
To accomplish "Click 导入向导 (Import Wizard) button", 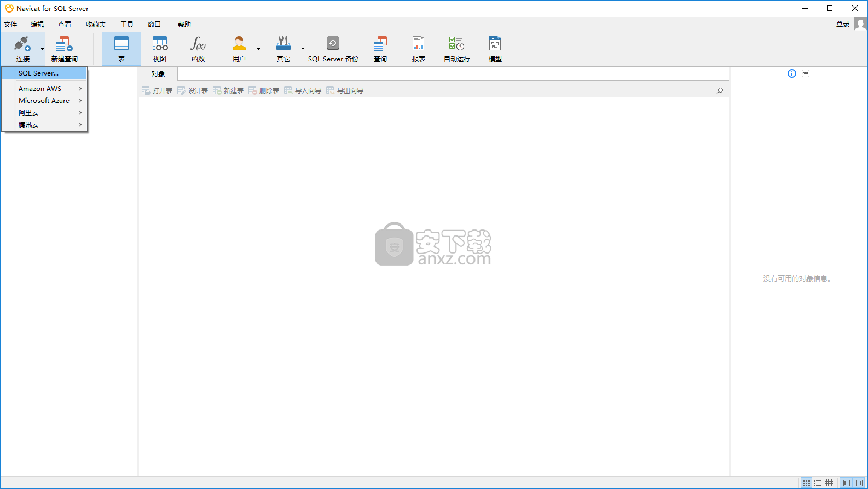I will (303, 90).
